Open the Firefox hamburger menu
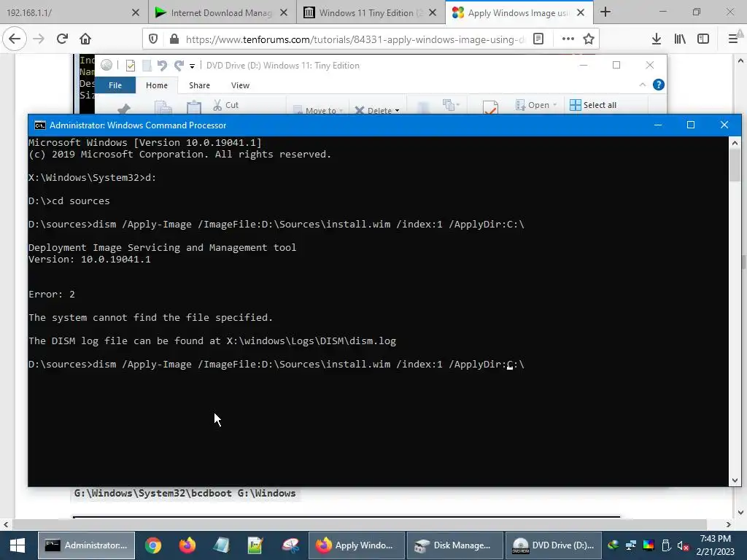747x560 pixels. click(733, 39)
